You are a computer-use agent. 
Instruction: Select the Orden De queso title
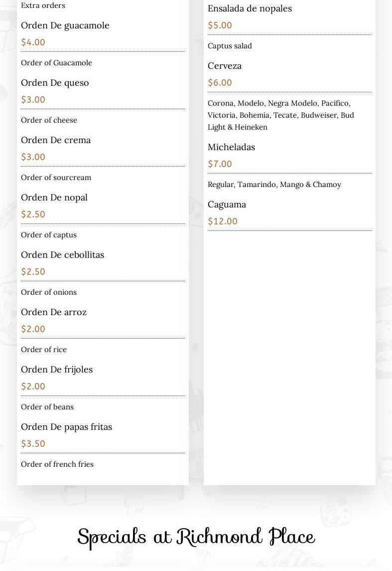(x=55, y=83)
